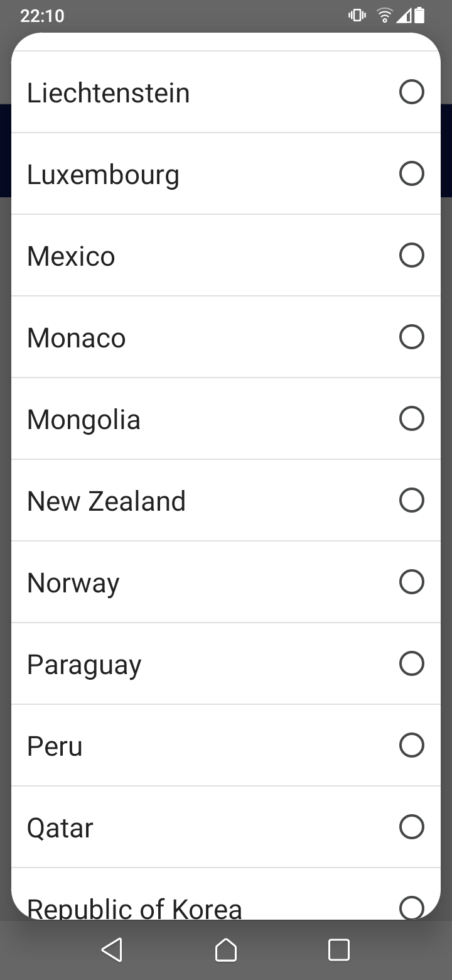Viewport: 452px width, 980px height.
Task: Tap the clock showing 22:10
Action: (x=42, y=16)
